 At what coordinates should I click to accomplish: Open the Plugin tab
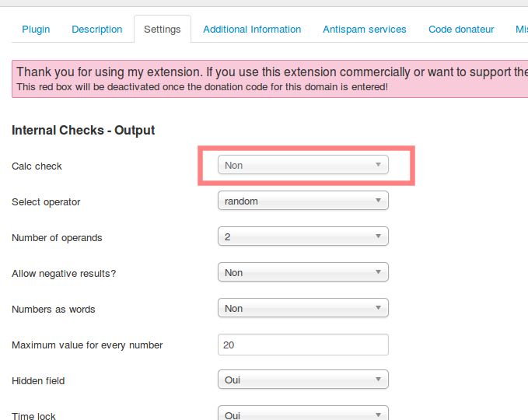tap(36, 30)
